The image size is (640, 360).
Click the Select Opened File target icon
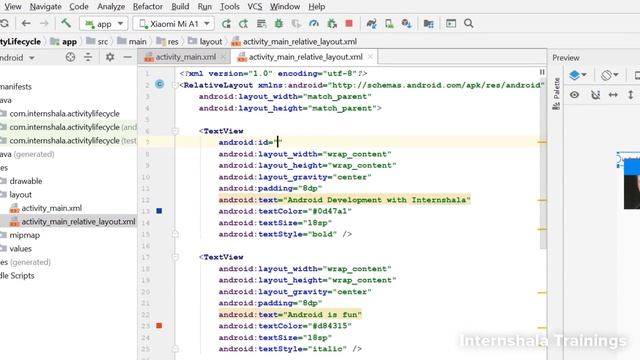pyautogui.click(x=70, y=57)
